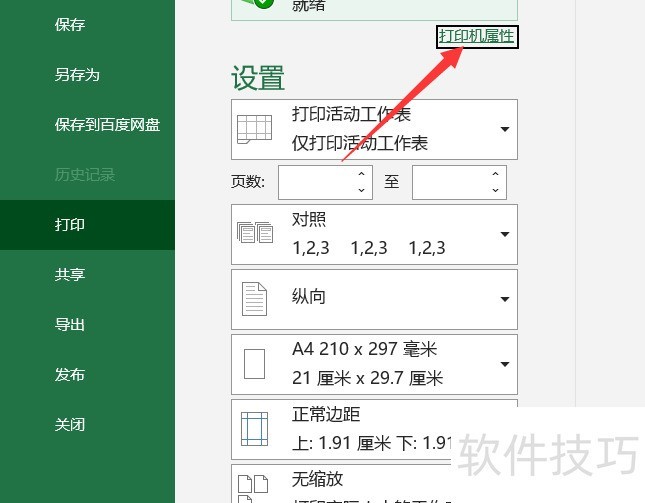Viewport: 645px width, 503px height.
Task: Click the 仅打印活动工作表 text
Action: point(360,144)
